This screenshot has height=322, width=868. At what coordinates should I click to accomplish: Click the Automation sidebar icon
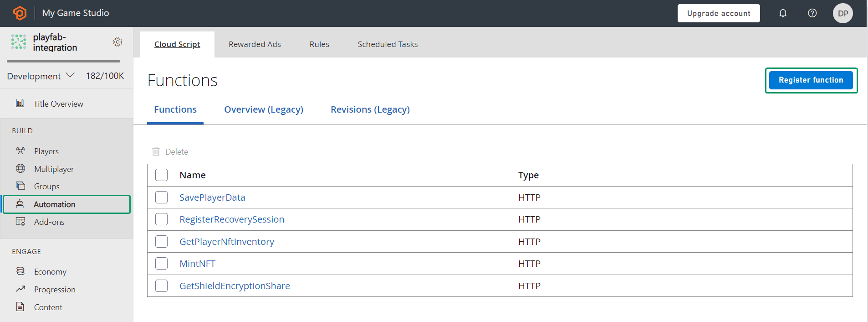pos(20,204)
